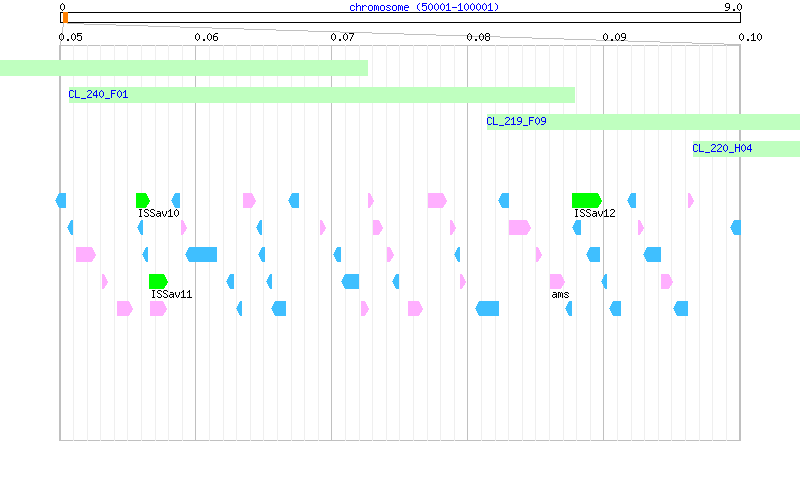
Task: Click the 0.07 scale tick label
Action: click(342, 37)
